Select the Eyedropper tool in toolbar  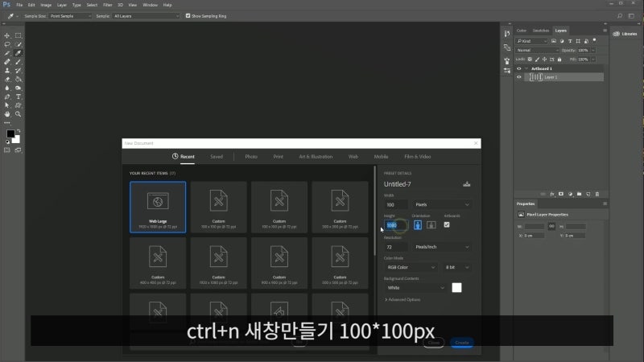pyautogui.click(x=18, y=53)
